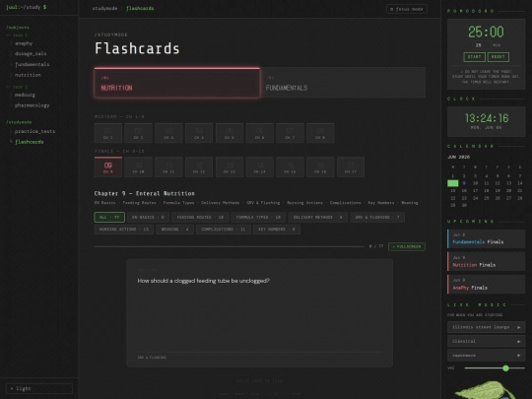Click the 25:00 Pomodoro countdown
532x399 pixels.
(x=486, y=33)
